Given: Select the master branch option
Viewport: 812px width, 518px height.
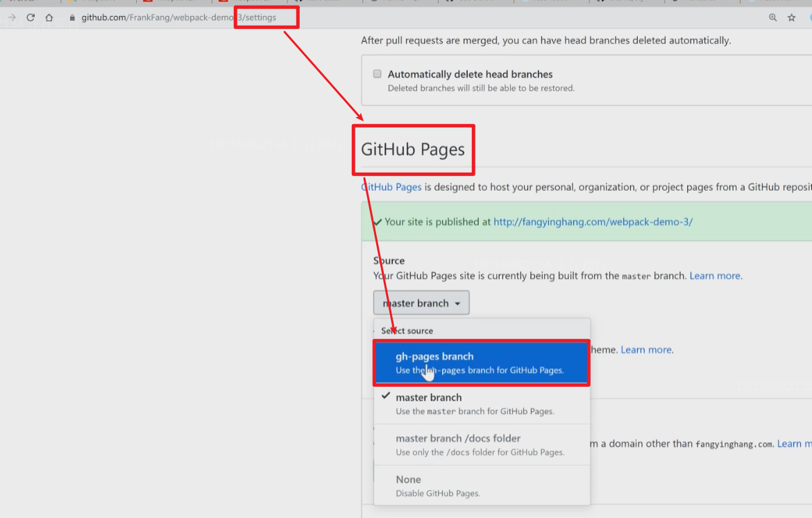Looking at the screenshot, I should click(x=482, y=404).
